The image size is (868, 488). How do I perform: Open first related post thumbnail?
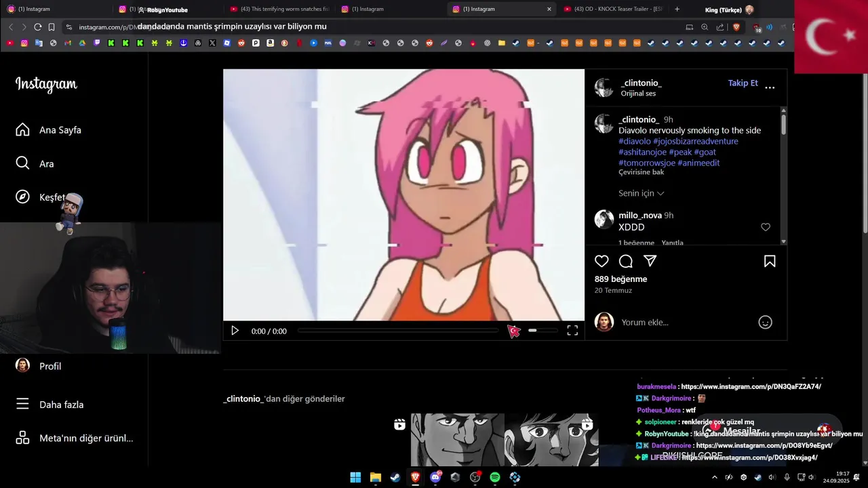click(x=458, y=440)
